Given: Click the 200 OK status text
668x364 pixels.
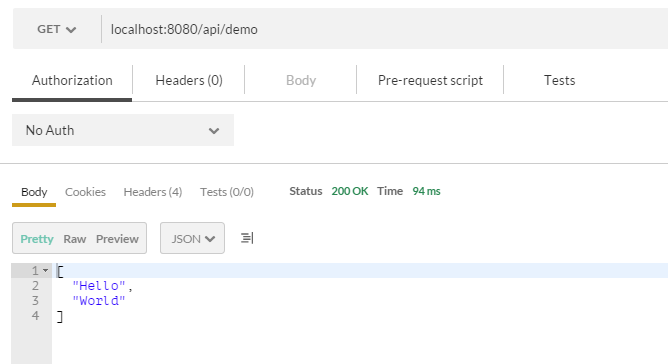Looking at the screenshot, I should tap(350, 191).
